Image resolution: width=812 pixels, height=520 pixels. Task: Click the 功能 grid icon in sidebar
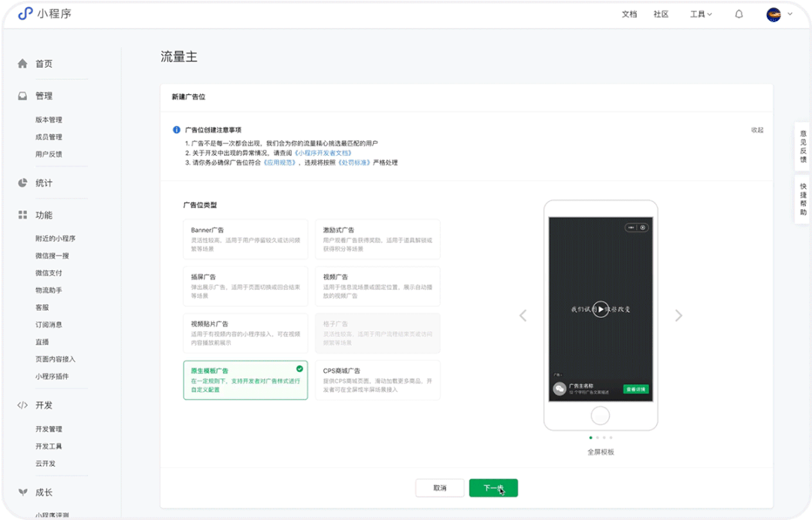point(23,214)
